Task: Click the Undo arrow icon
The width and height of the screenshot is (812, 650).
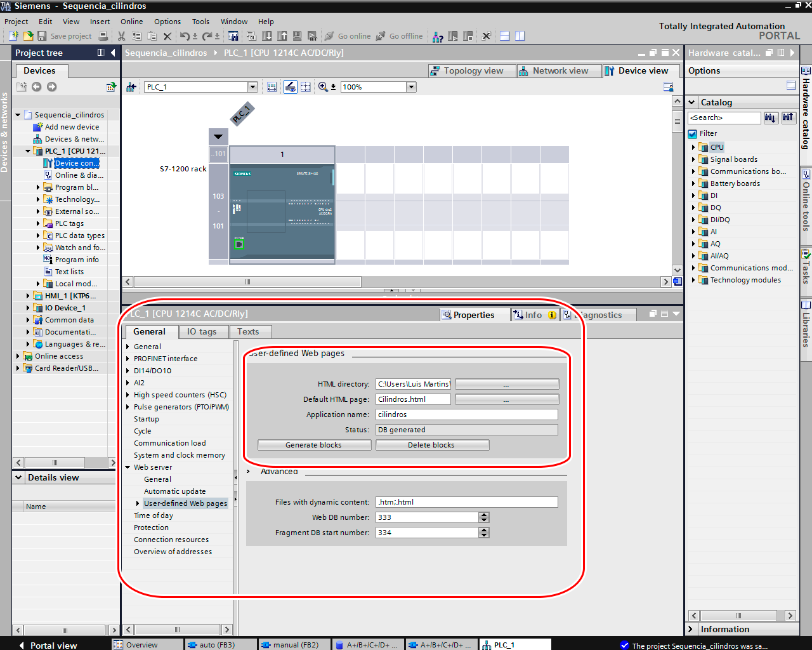Action: pos(185,36)
